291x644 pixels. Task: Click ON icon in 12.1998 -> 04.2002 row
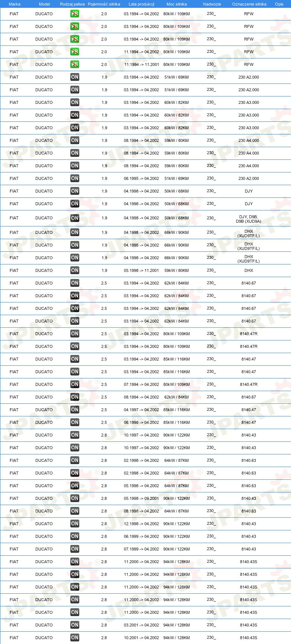point(75,524)
